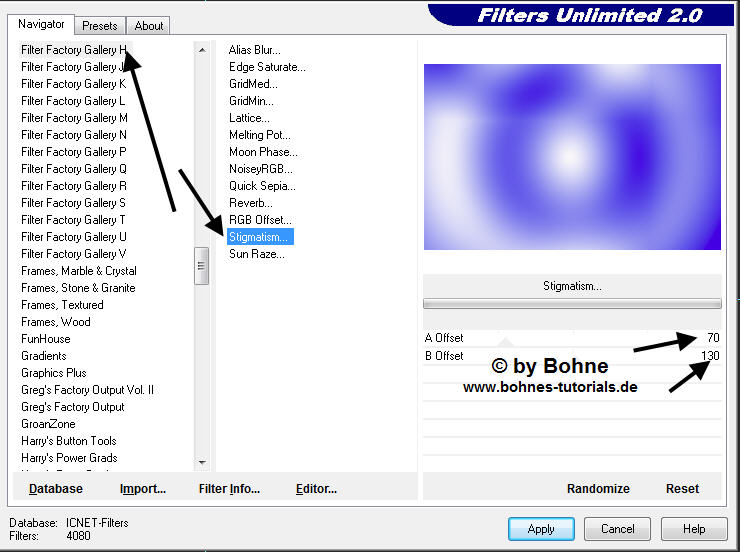Choose the Stigmatism... filter

(x=259, y=237)
